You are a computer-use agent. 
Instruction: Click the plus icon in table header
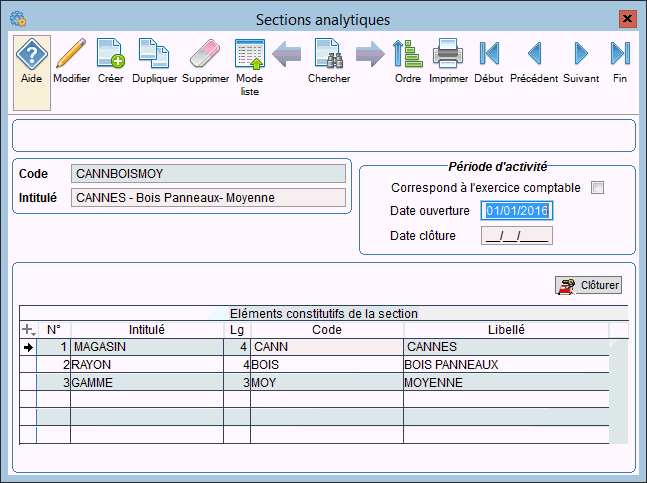[x=28, y=330]
